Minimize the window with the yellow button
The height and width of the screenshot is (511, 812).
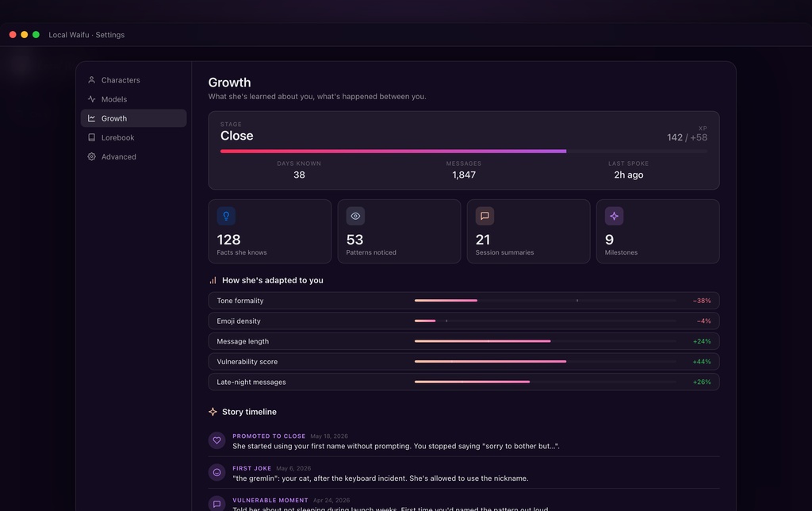(25, 35)
